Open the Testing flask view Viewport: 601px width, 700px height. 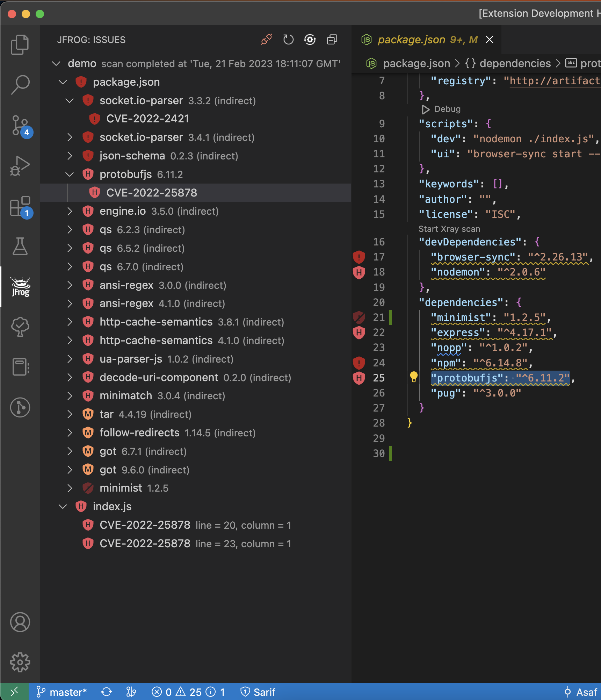point(20,246)
